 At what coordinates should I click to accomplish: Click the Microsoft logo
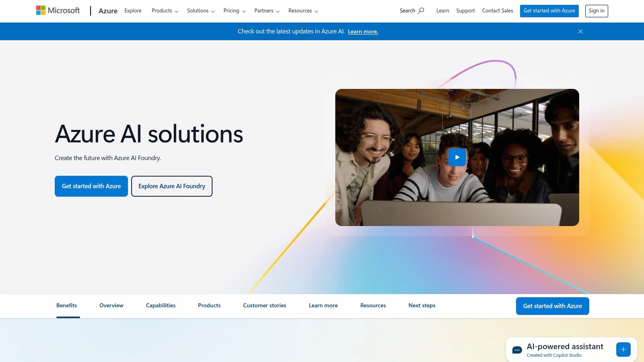pos(58,10)
